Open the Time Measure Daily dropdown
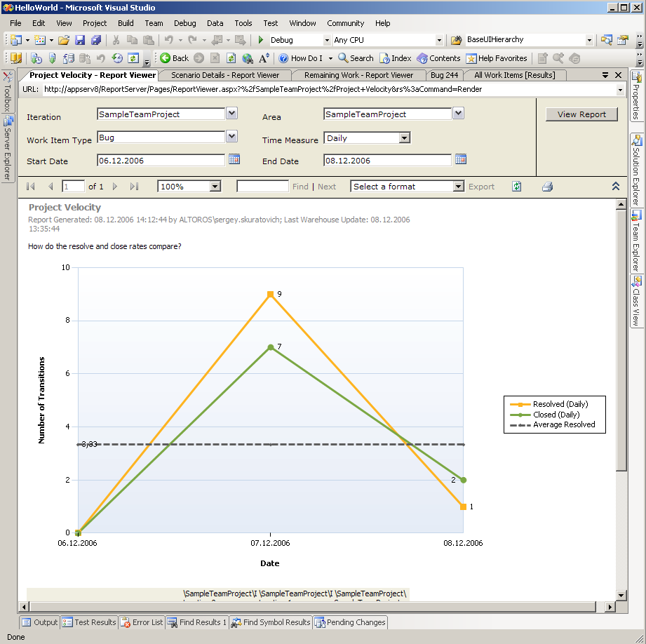The width and height of the screenshot is (646, 644). (405, 138)
